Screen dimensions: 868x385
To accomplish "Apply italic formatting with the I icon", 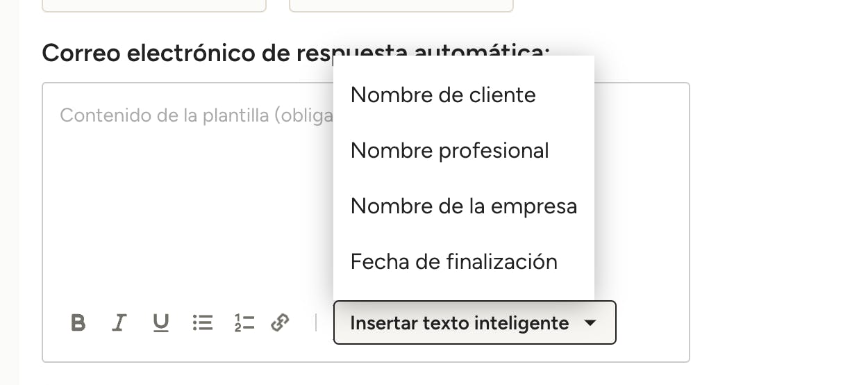I will point(119,322).
